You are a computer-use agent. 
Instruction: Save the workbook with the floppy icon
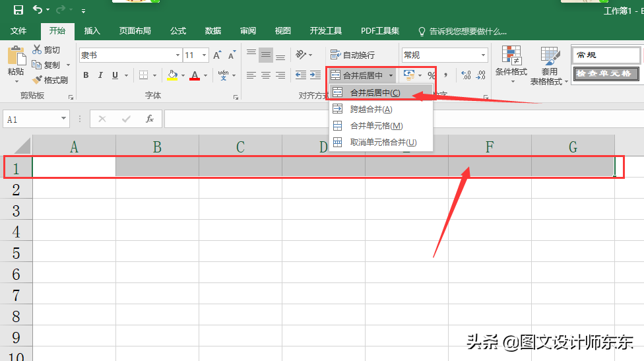tap(18, 10)
